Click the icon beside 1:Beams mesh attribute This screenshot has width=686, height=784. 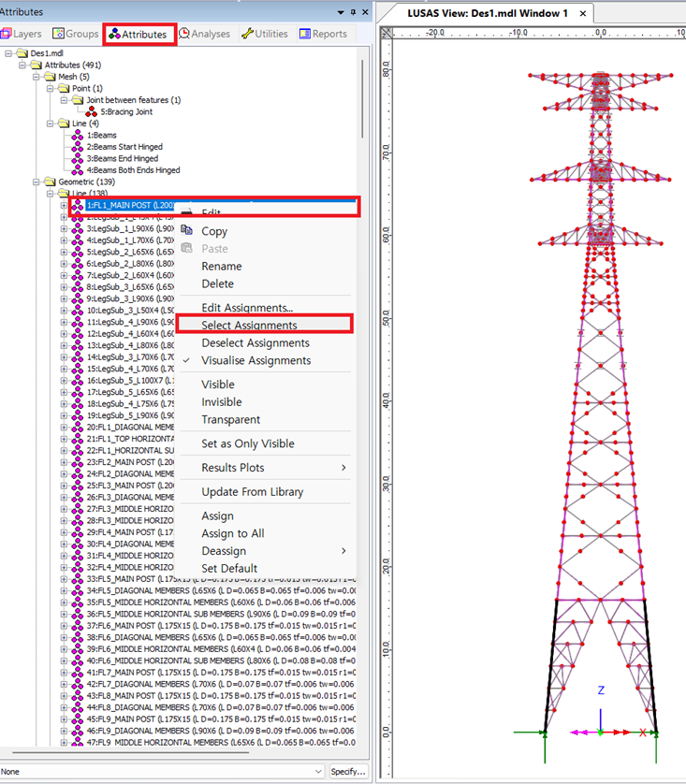tap(79, 136)
